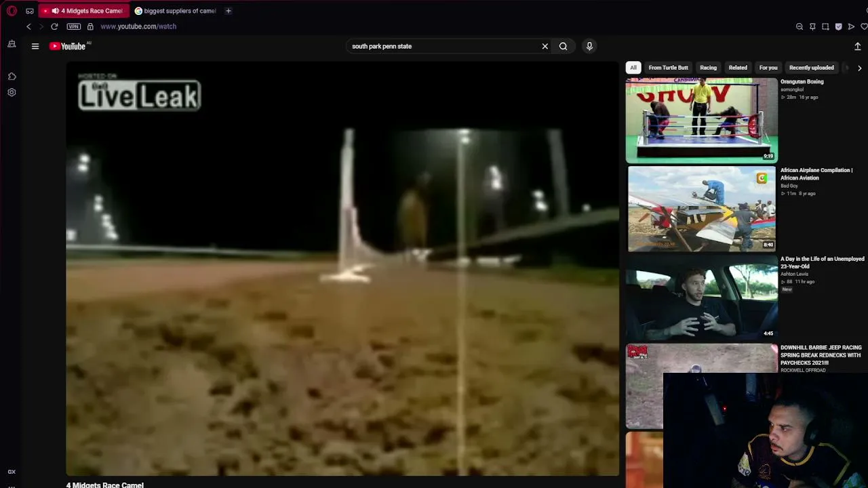Click the '4 Midgets Race Camel' video title
Screen dimensions: 868x488
coord(105,485)
